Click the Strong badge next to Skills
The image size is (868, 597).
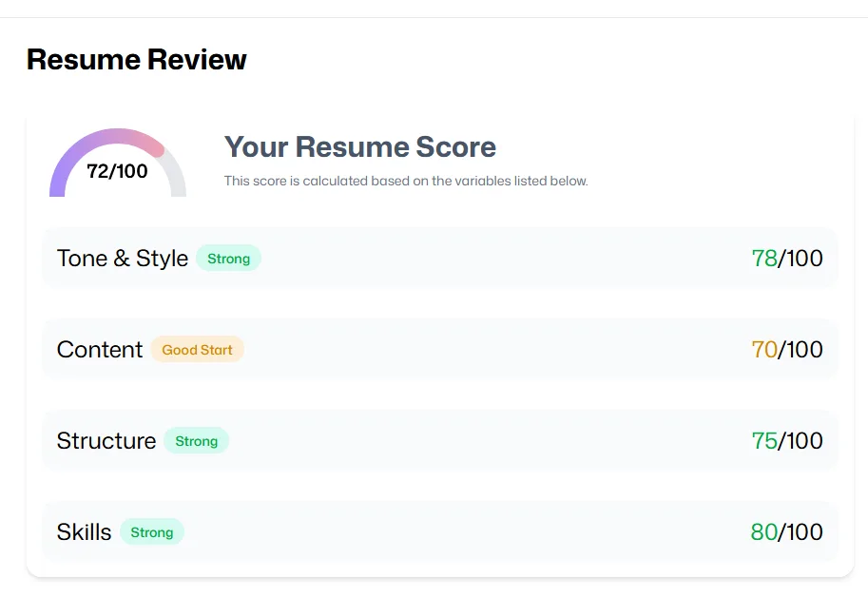pos(151,532)
